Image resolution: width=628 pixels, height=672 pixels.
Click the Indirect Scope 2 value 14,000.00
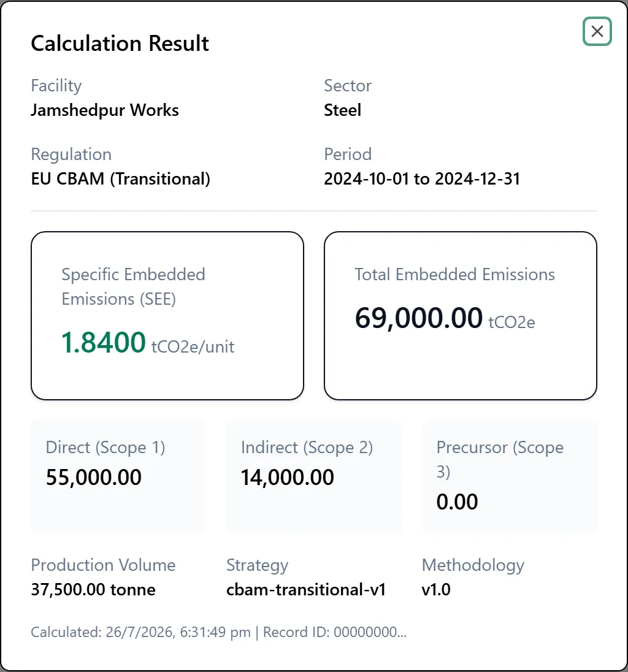click(287, 478)
